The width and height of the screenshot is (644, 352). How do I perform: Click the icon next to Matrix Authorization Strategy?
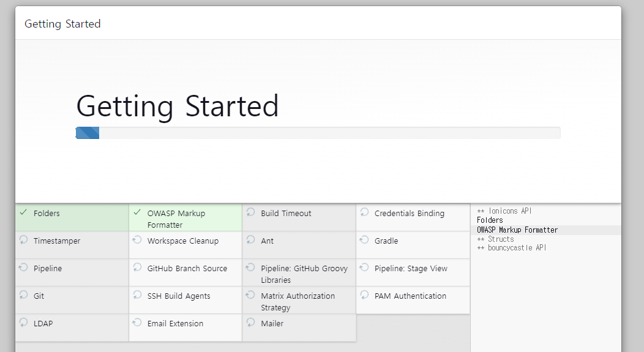[250, 295]
